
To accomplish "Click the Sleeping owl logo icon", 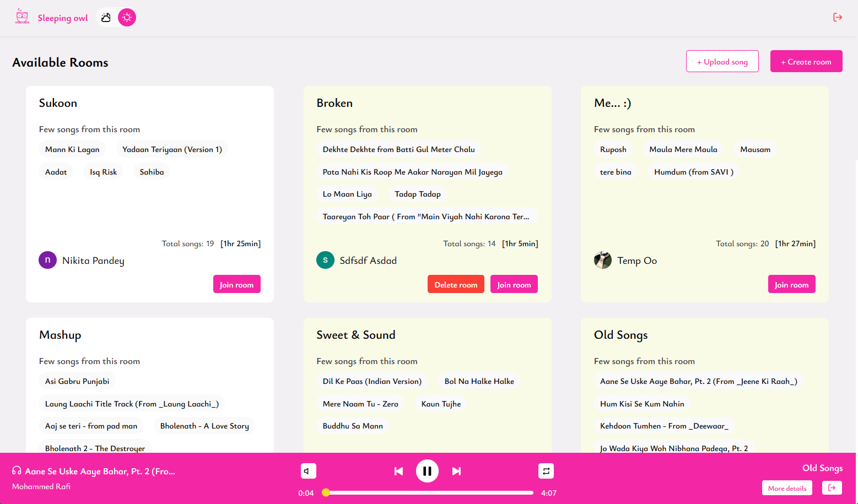I will click(x=22, y=17).
